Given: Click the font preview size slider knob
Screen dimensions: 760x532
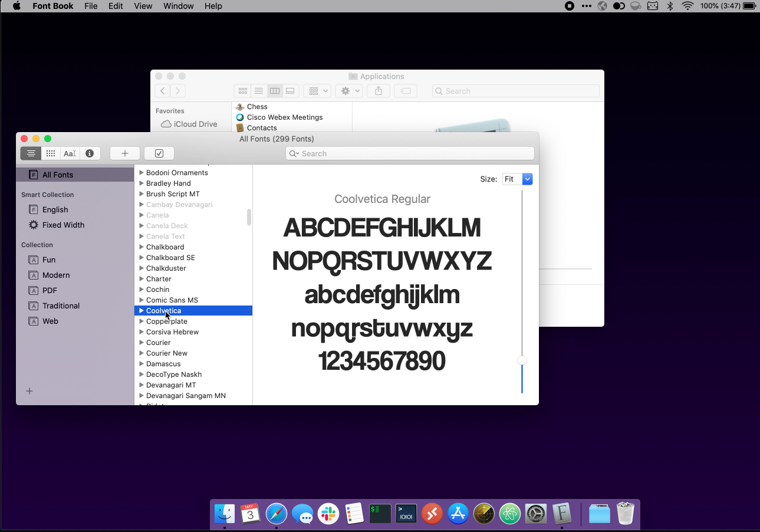Looking at the screenshot, I should click(x=522, y=360).
